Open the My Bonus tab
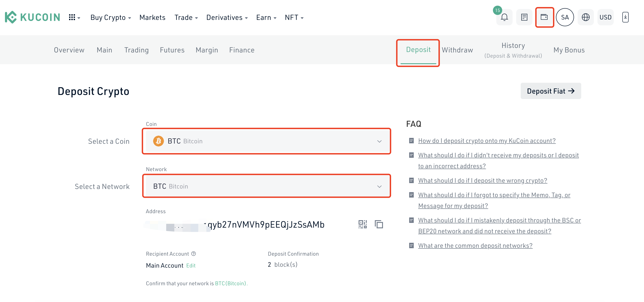This screenshot has height=302, width=644. coord(569,50)
